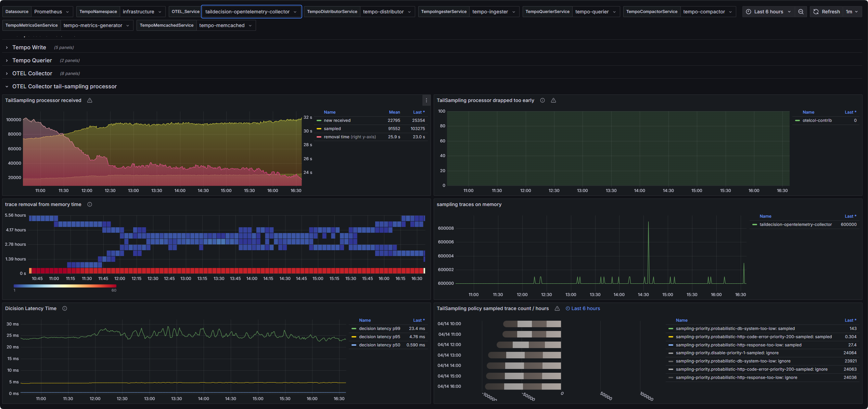Open the 1m refresh interval selector
The image size is (868, 409).
[x=852, y=12]
